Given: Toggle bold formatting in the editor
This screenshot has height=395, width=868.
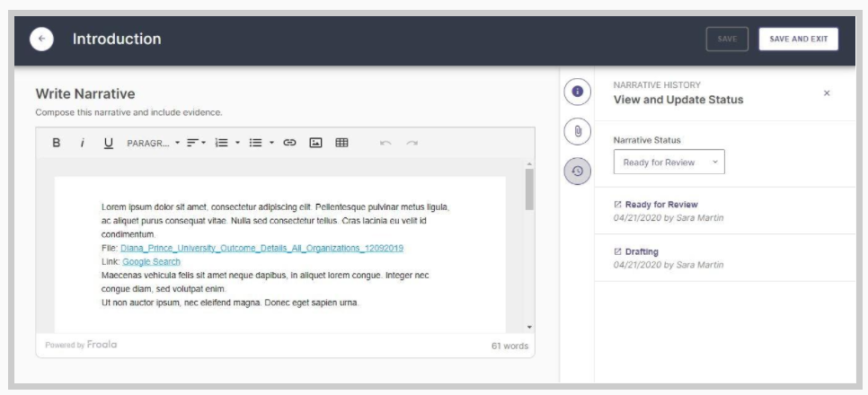Looking at the screenshot, I should click(56, 143).
